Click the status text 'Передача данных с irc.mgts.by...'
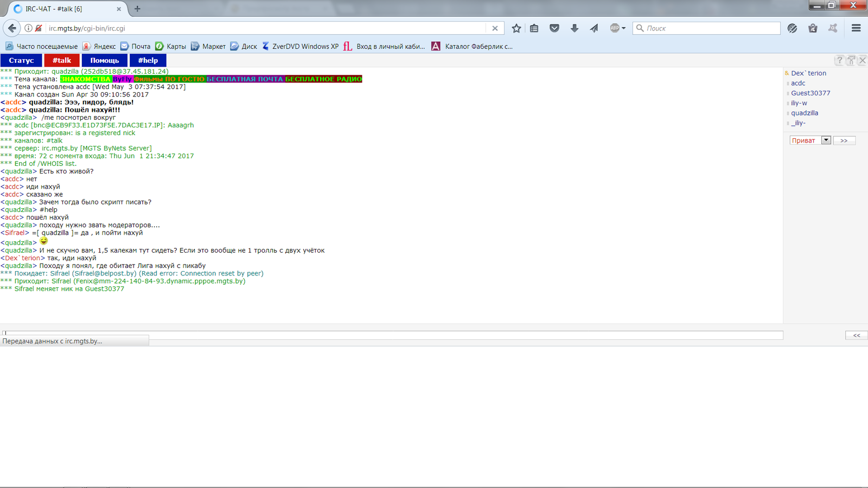868x488 pixels. click(x=52, y=341)
